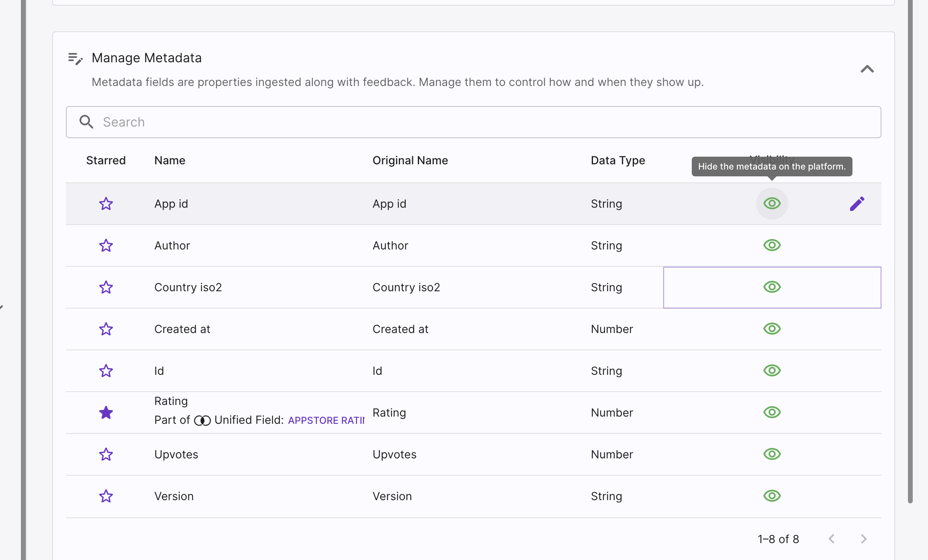Viewport: 928px width, 560px height.
Task: Click the Manage Metadata heading
Action: (147, 58)
